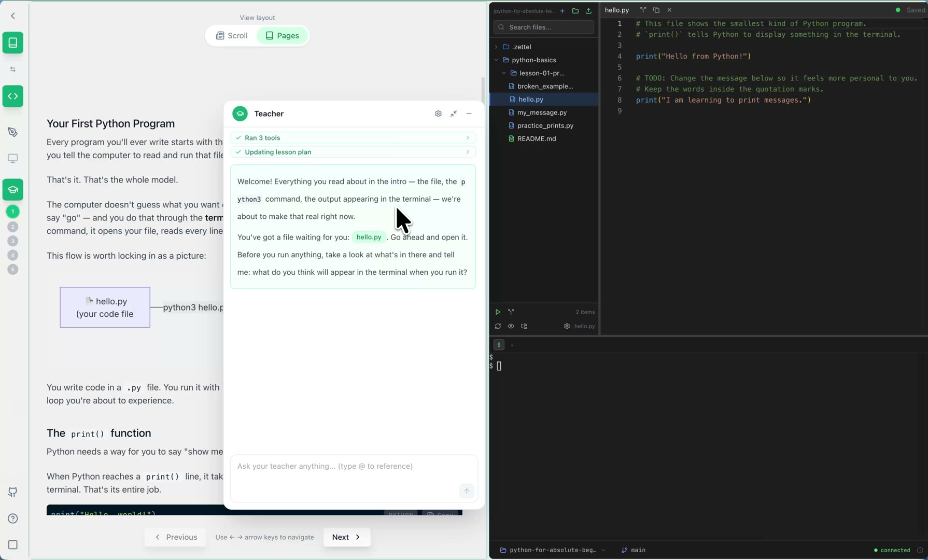The width and height of the screenshot is (928, 560).
Task: Open the Teacher chat settings gear
Action: point(438,114)
